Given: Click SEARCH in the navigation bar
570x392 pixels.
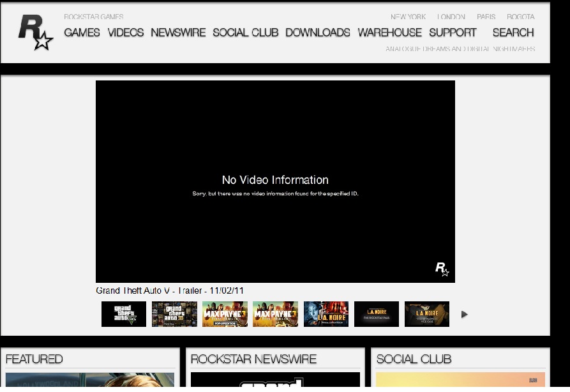Looking at the screenshot, I should tap(513, 33).
